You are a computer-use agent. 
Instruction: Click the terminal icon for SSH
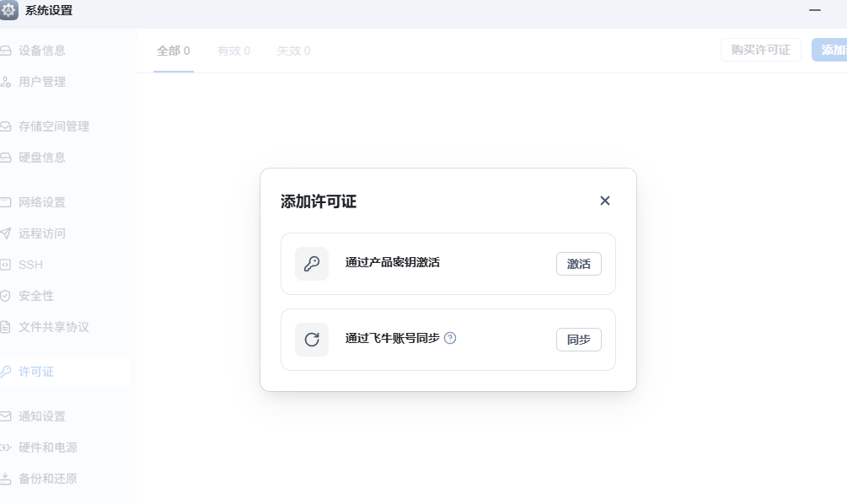point(5,265)
